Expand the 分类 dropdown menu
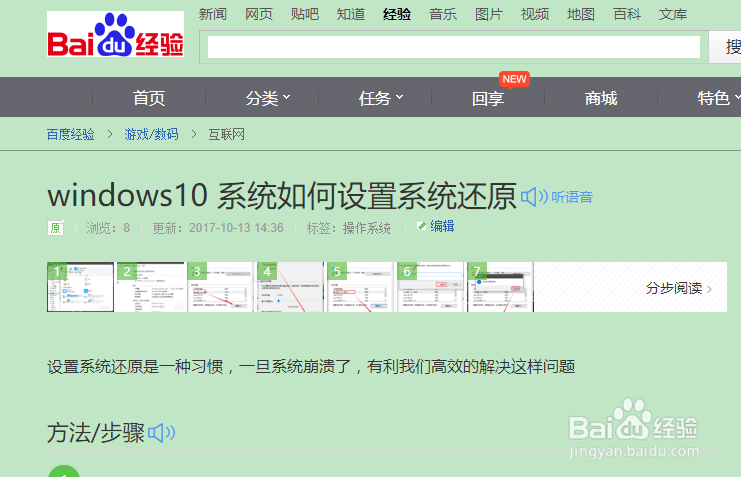Image resolution: width=741 pixels, height=477 pixels. click(x=267, y=98)
